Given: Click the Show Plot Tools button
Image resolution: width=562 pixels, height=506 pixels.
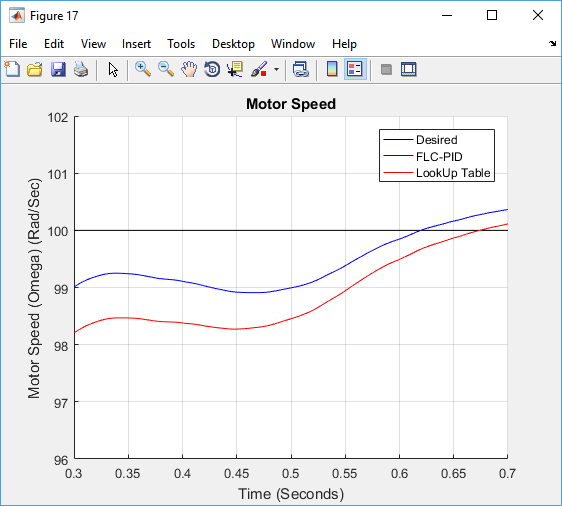Looking at the screenshot, I should 409,69.
